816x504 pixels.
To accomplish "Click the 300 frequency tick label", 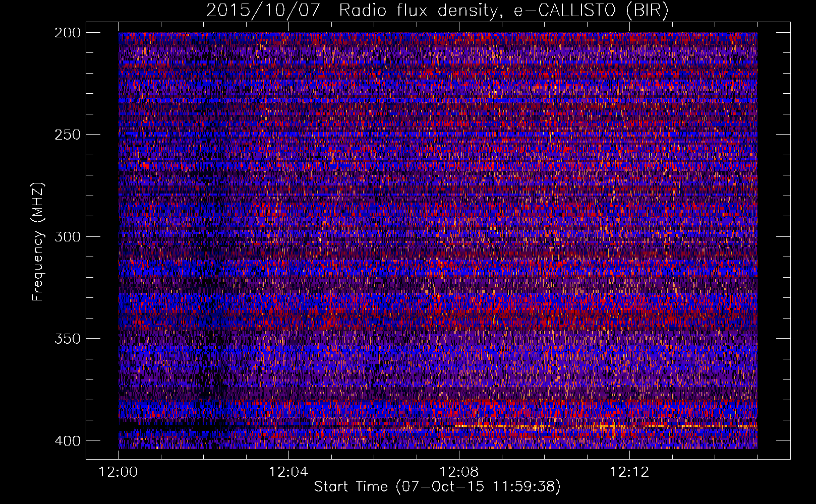I will (67, 236).
